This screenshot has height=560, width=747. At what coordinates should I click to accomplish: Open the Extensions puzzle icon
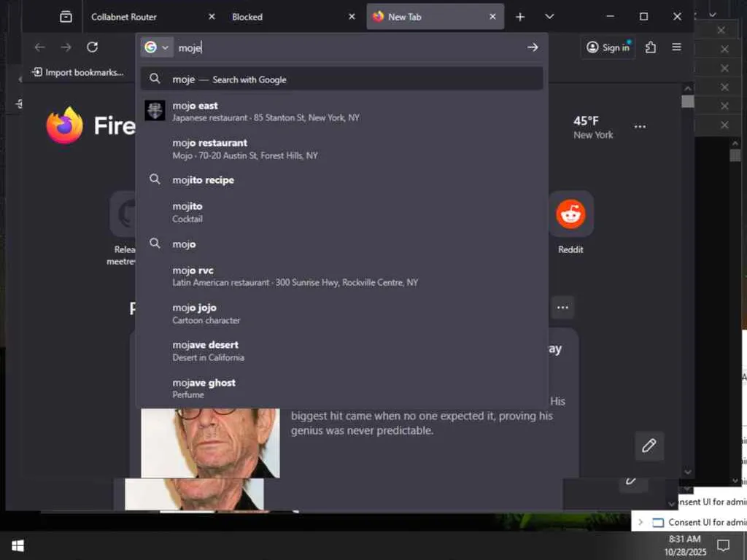pos(650,47)
